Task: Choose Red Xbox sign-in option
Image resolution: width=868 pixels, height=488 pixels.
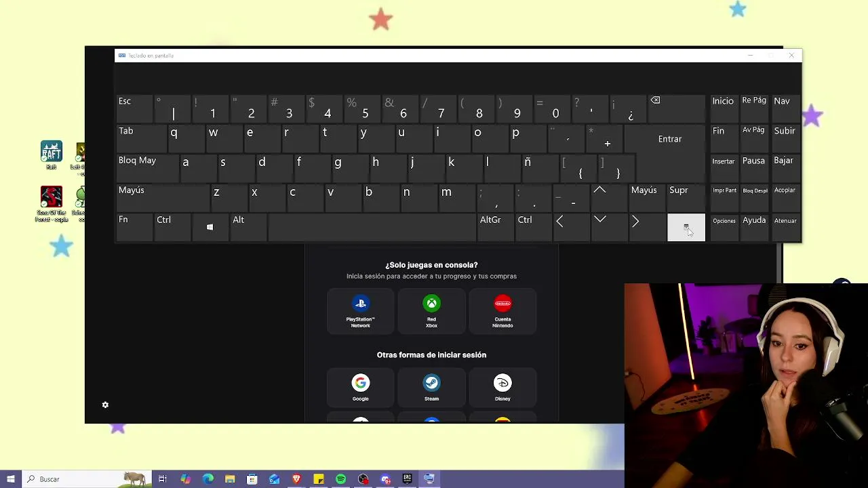Action: tap(431, 311)
